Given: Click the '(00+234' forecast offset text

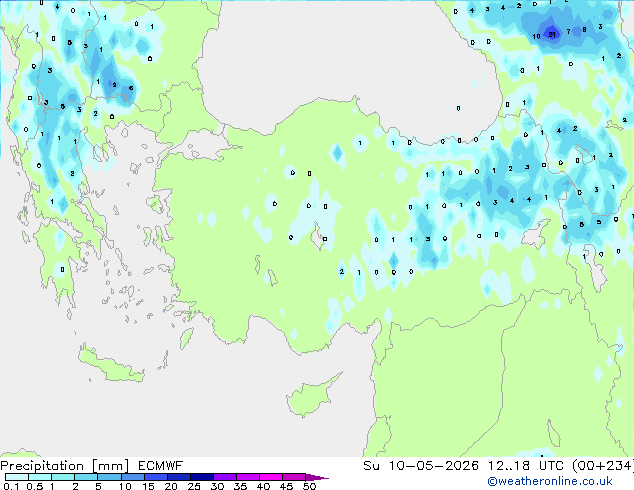Looking at the screenshot, I should click(x=602, y=466).
